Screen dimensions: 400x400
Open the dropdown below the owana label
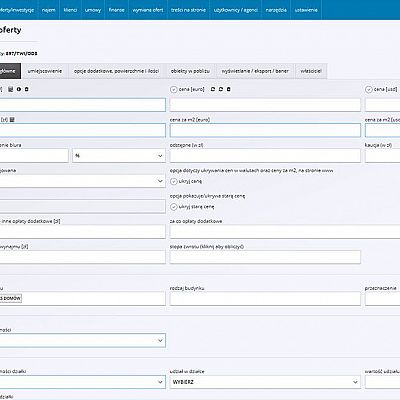click(82, 181)
